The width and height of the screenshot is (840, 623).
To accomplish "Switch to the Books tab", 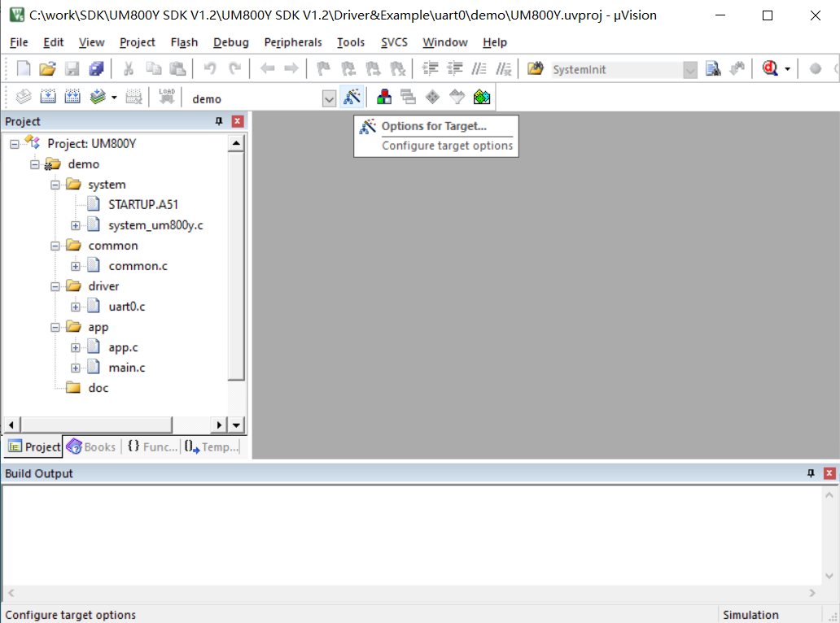I will 92,447.
